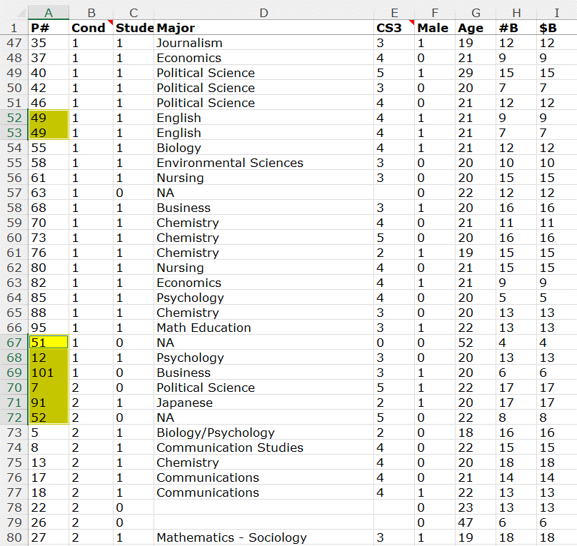
Task: Select the Mathematics - Sociology cell
Action: [263, 538]
